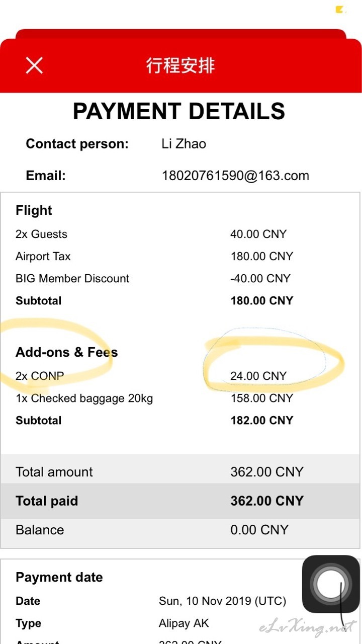Select the Flight section header

(x=34, y=210)
